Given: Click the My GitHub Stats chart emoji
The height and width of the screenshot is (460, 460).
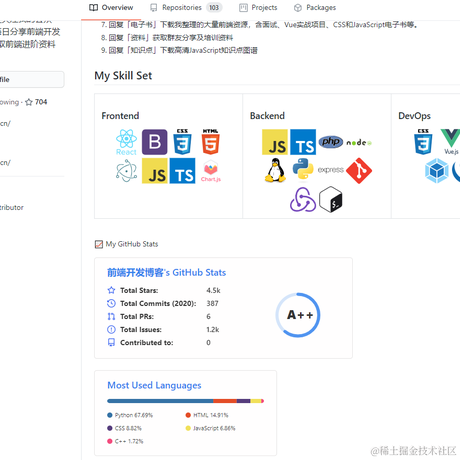Looking at the screenshot, I should pyautogui.click(x=99, y=244).
